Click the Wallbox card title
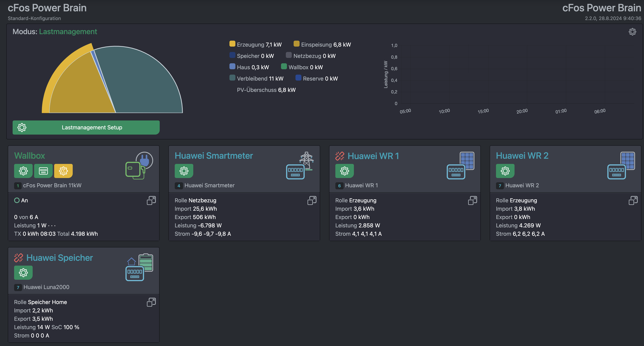 [x=29, y=156]
